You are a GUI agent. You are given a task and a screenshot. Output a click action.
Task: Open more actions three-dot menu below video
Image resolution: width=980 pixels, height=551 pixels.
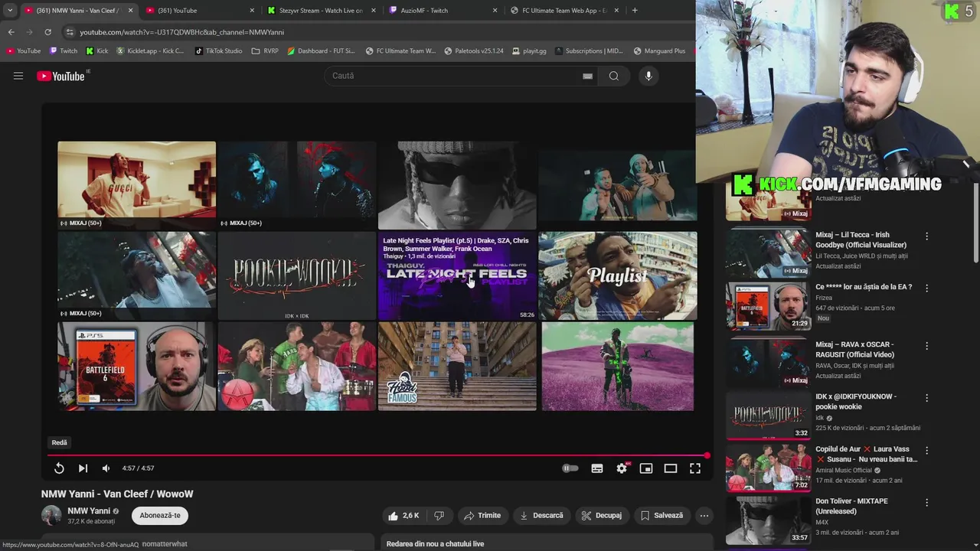click(704, 516)
